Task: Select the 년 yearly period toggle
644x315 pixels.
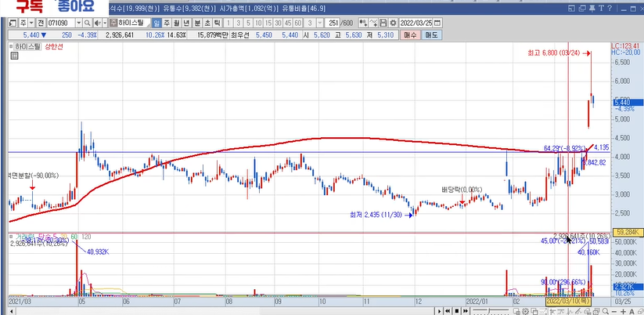Action: (185, 23)
